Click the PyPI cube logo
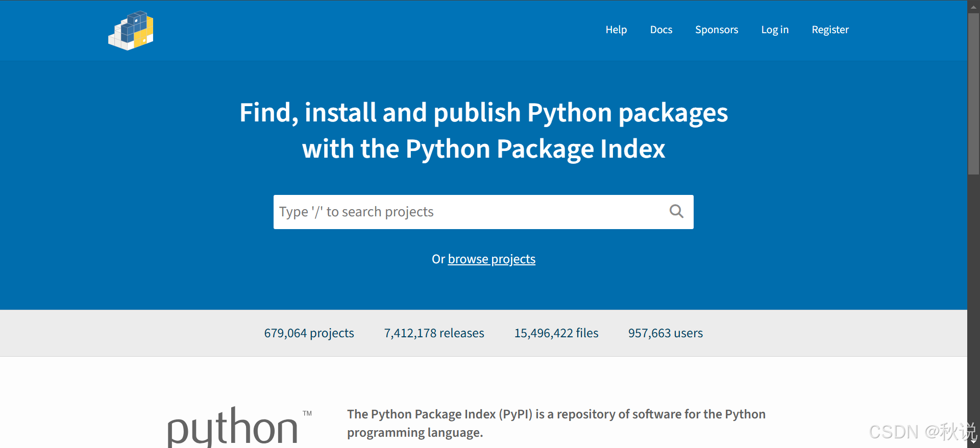Viewport: 980px width, 448px height. pos(131,31)
